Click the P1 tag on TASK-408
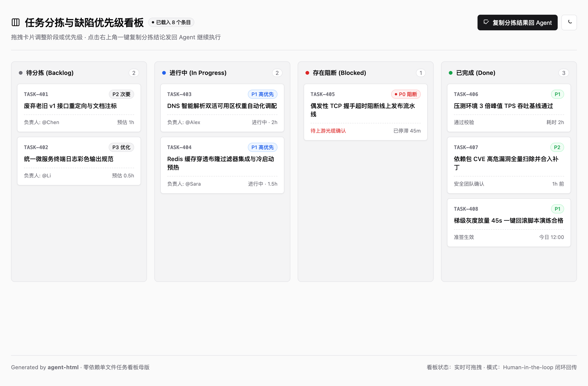The image size is (588, 386). point(557,209)
